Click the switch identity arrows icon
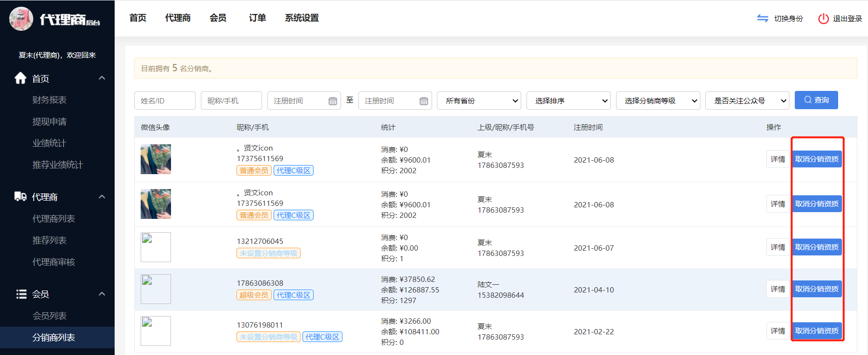868x355 pixels. [763, 18]
